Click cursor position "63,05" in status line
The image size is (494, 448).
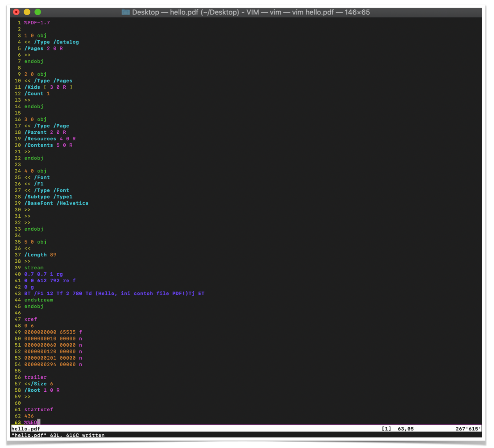pyautogui.click(x=406, y=429)
